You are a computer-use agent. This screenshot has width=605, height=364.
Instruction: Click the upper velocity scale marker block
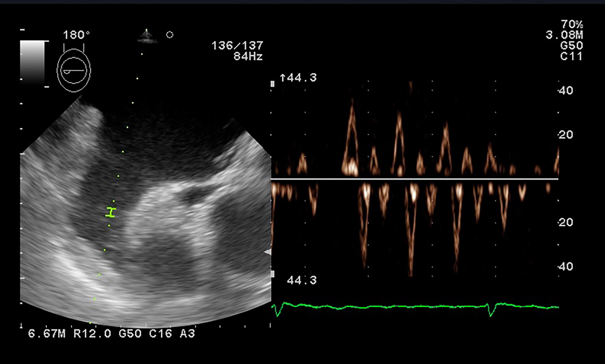pyautogui.click(x=273, y=84)
